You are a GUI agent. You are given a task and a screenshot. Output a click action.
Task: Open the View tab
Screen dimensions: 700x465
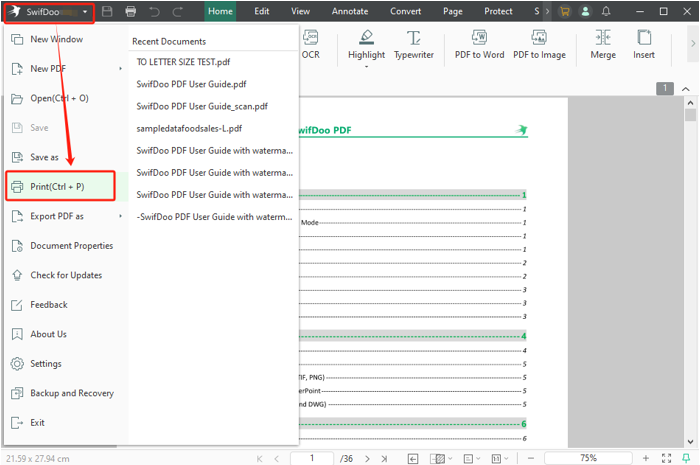[300, 11]
